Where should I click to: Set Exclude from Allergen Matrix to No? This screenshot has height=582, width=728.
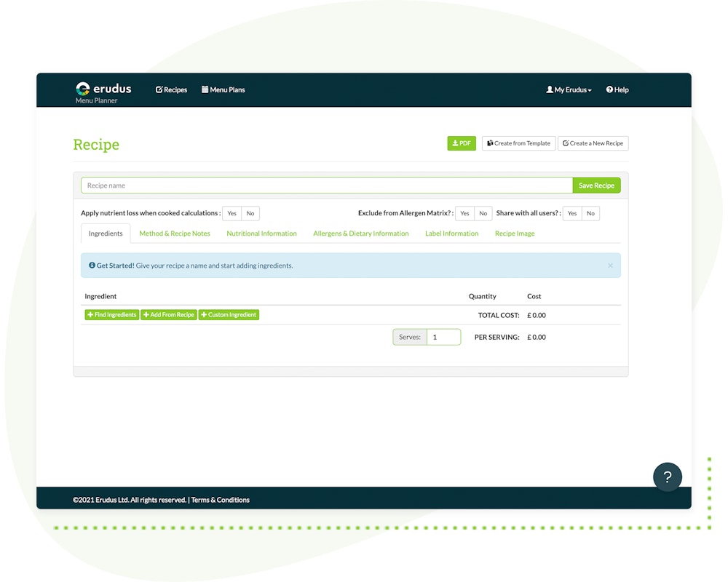click(483, 213)
